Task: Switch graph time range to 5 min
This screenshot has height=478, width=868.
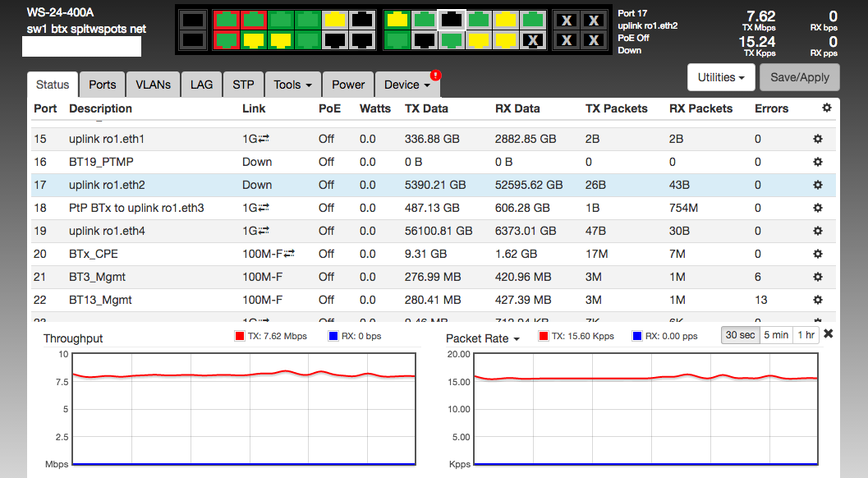Action: click(x=775, y=335)
